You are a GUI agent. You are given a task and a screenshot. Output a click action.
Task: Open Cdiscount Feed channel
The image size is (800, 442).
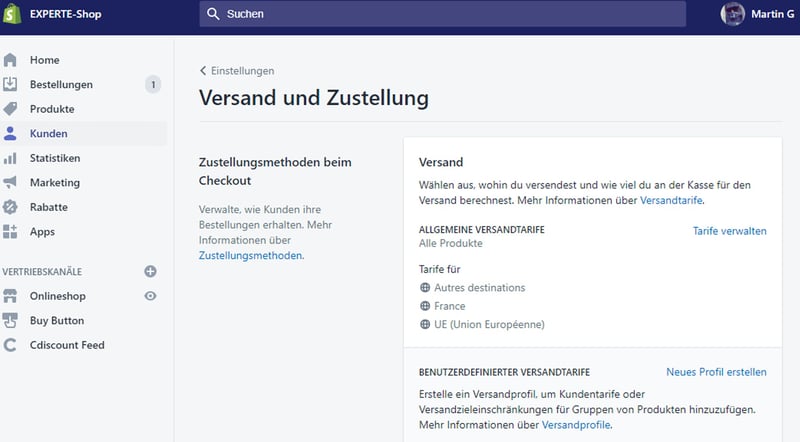tap(66, 345)
